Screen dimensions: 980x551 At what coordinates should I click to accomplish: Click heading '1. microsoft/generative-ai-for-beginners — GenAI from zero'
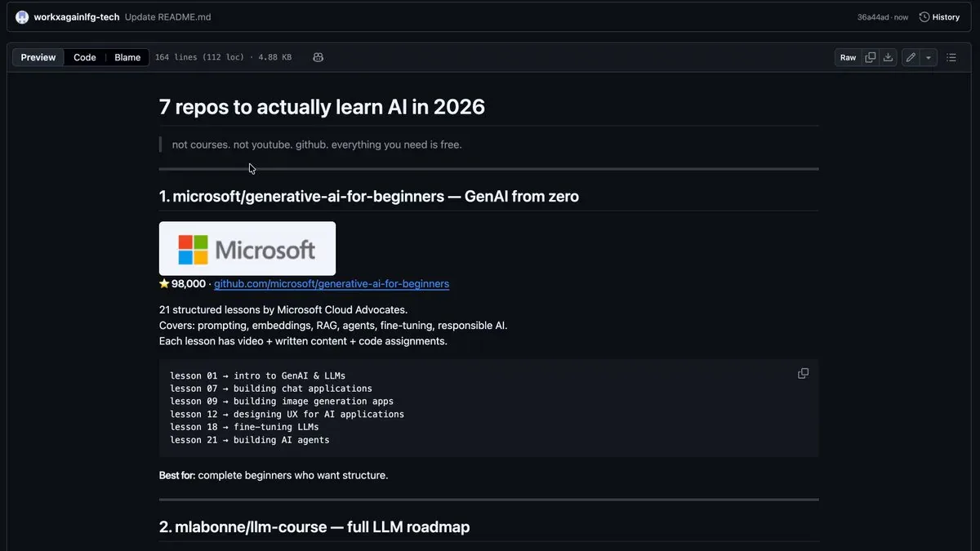pos(369,196)
